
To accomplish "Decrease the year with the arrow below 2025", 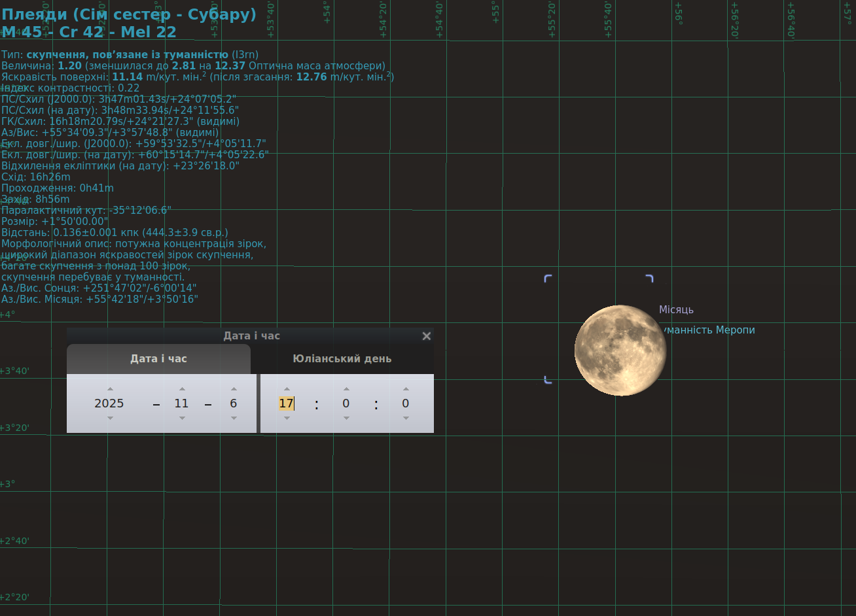I will pos(110,418).
